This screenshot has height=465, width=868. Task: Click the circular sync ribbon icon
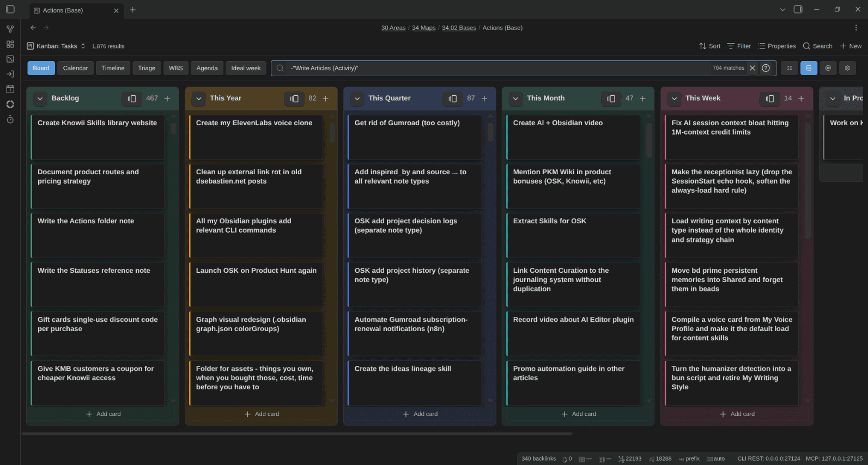coord(10,105)
